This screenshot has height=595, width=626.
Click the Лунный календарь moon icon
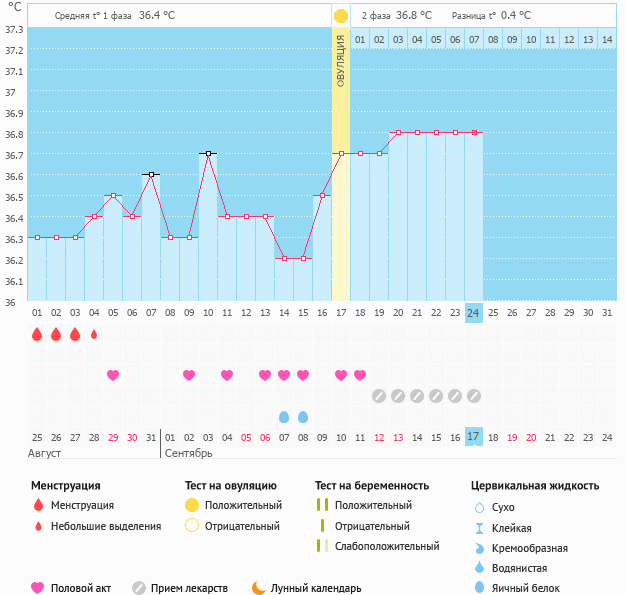click(x=259, y=588)
